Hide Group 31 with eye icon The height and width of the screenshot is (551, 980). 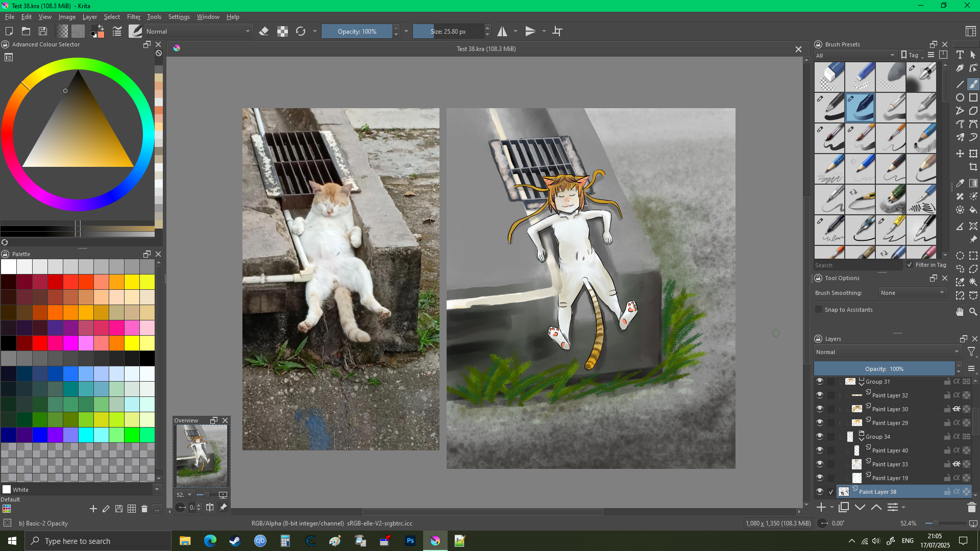(820, 382)
